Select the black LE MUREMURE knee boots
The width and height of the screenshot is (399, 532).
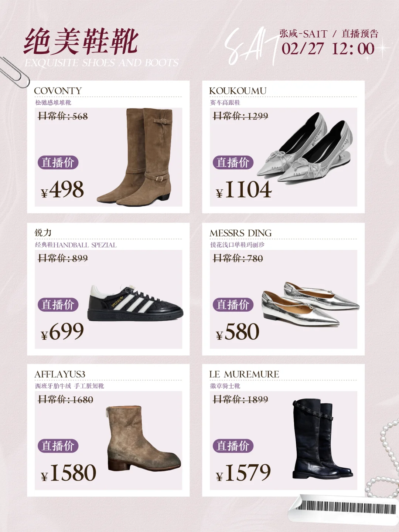(323, 439)
